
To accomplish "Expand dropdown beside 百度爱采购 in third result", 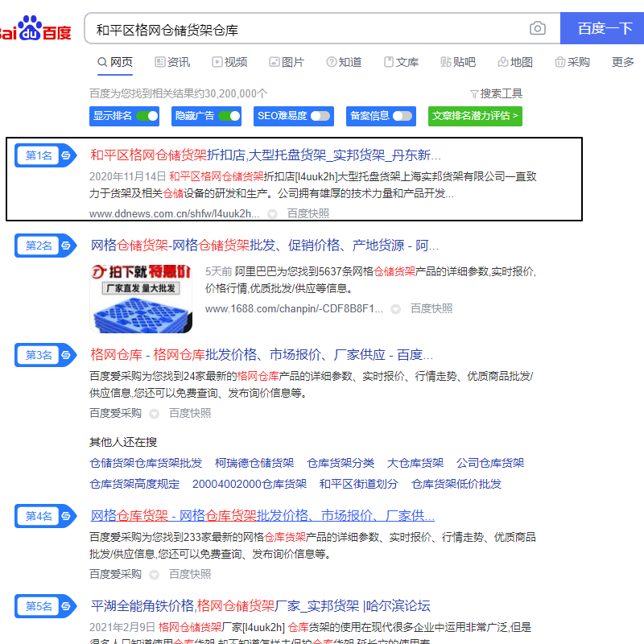I will point(154,414).
